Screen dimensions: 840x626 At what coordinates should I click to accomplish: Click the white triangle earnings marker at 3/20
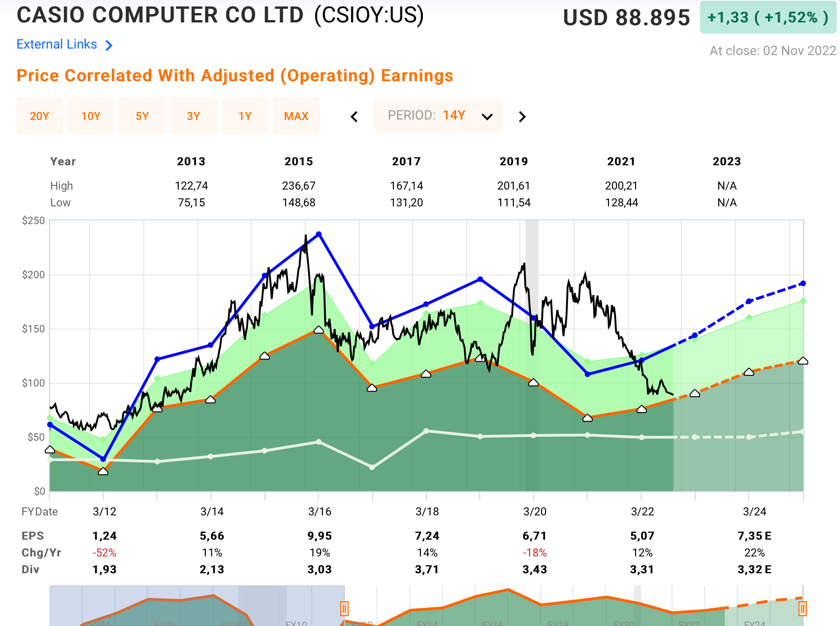pos(533,382)
